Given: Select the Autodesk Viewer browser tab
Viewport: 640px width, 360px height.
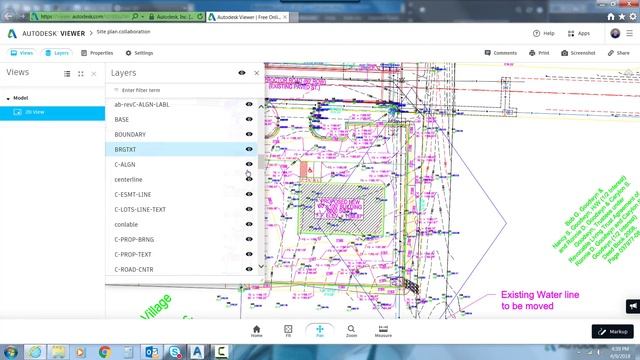Looking at the screenshot, I should pyautogui.click(x=248, y=17).
